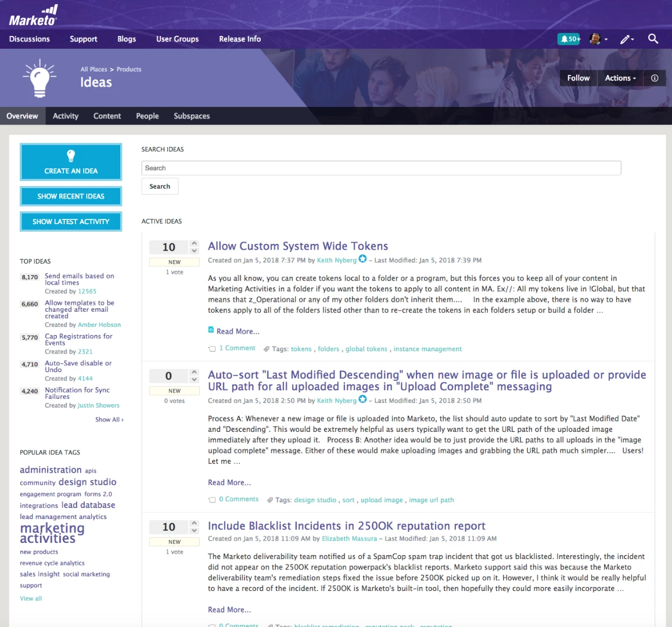Open the Support menu
672x627 pixels.
click(84, 39)
